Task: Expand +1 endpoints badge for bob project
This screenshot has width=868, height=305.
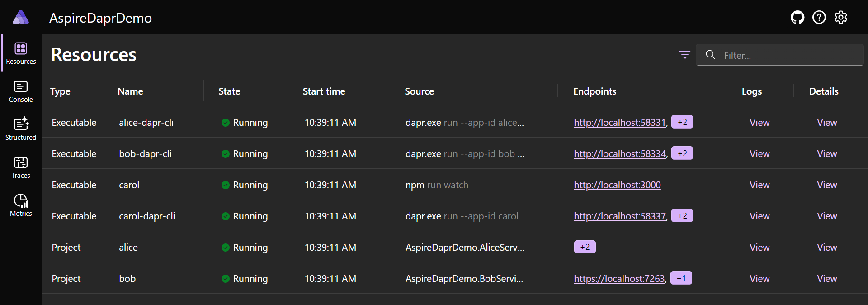Action: pyautogui.click(x=681, y=278)
